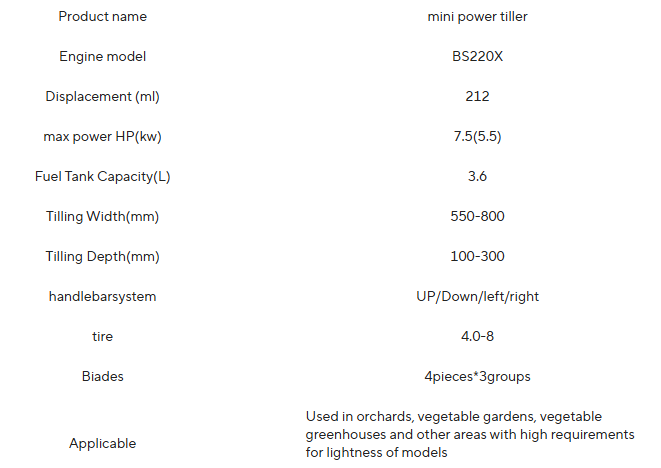Image resolution: width=661 pixels, height=468 pixels.
Task: Select the 'mini power tiller' value
Action: [477, 17]
